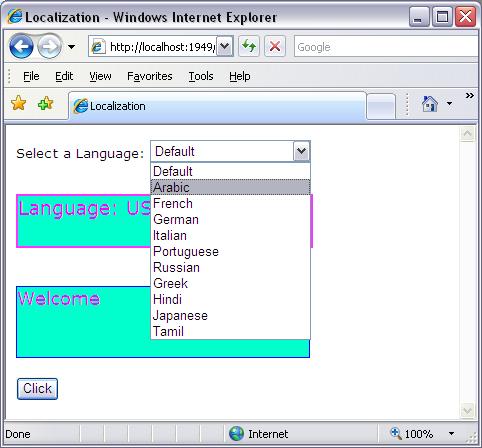This screenshot has width=482, height=448.
Task: Click the page scrollbar down arrow
Action: (467, 410)
